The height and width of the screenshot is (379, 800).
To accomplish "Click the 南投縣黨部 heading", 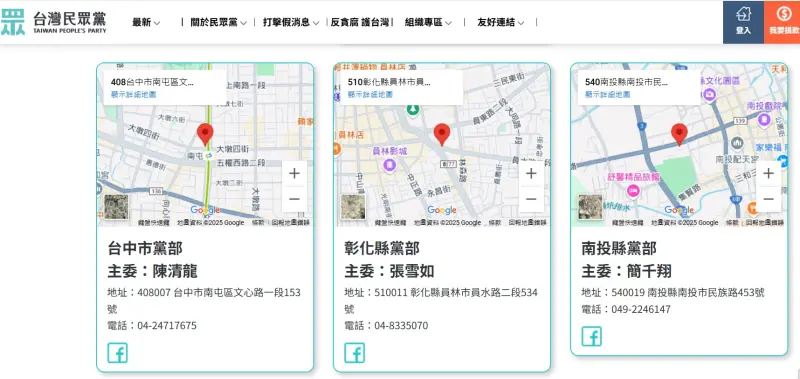I will point(619,248).
